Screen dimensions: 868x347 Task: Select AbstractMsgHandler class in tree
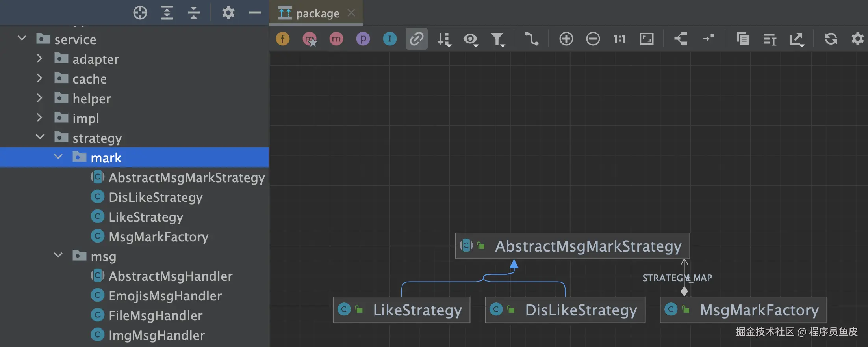[171, 276]
